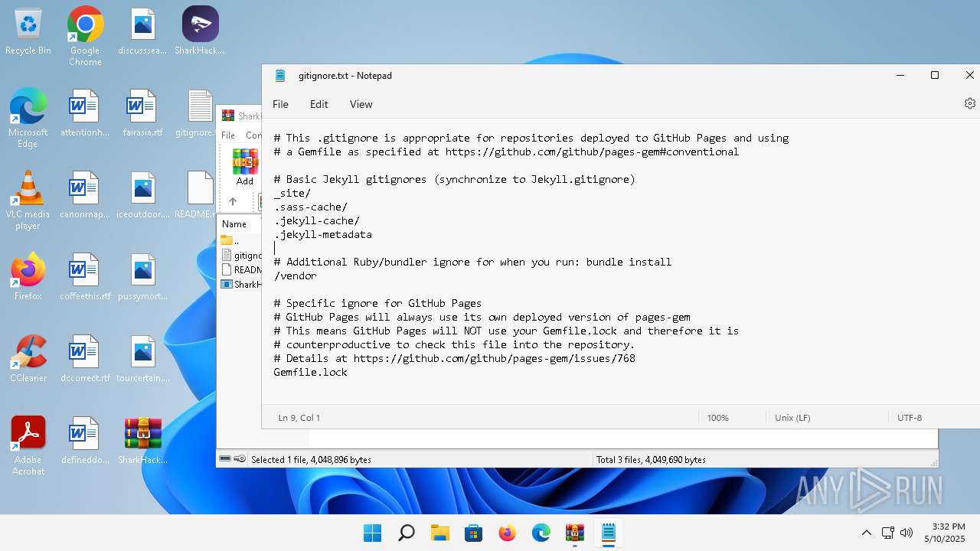Image resolution: width=980 pixels, height=551 pixels.
Task: Select coffeethis.rtf document on desktop
Action: click(85, 279)
